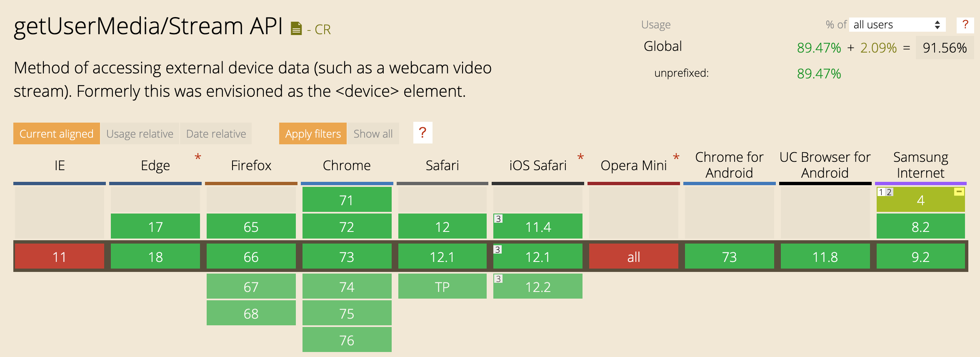Image resolution: width=980 pixels, height=357 pixels.
Task: Switch to Date relative view
Action: (x=216, y=133)
